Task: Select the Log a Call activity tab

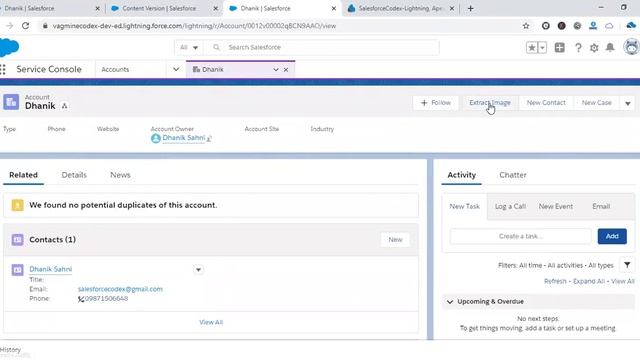Action: [x=510, y=207]
